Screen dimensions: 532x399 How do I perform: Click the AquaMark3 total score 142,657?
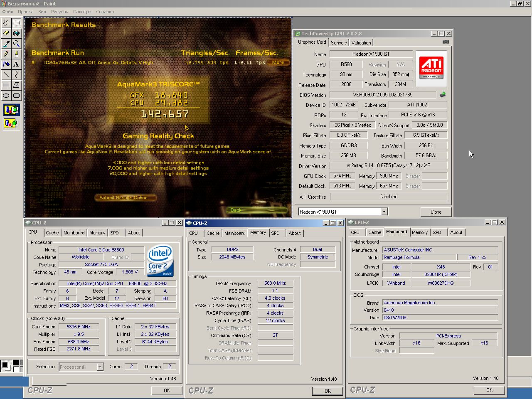[165, 114]
